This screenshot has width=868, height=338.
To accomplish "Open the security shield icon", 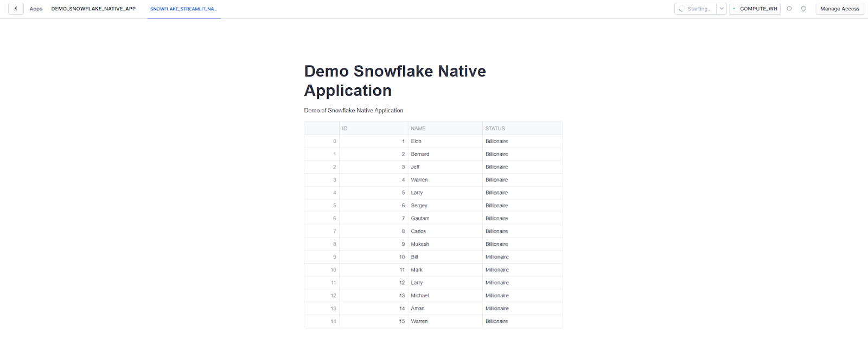I will [803, 9].
